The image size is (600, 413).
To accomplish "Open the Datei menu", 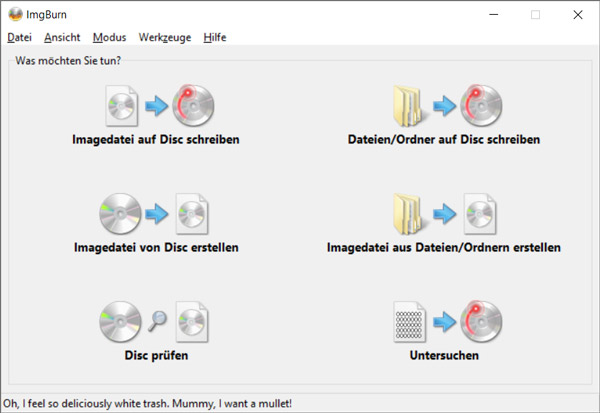I will pyautogui.click(x=20, y=37).
